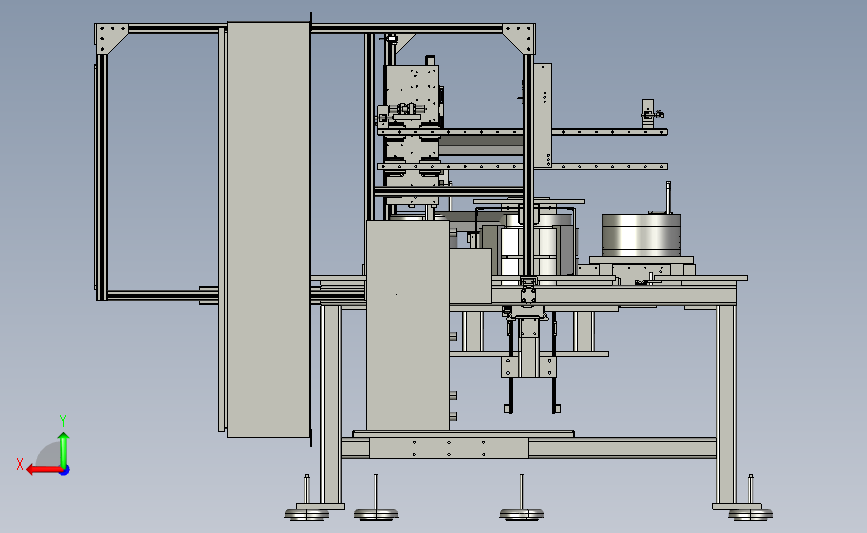Select the vertical pin standing on the drum
Screen dimensions: 867x533
click(x=668, y=197)
